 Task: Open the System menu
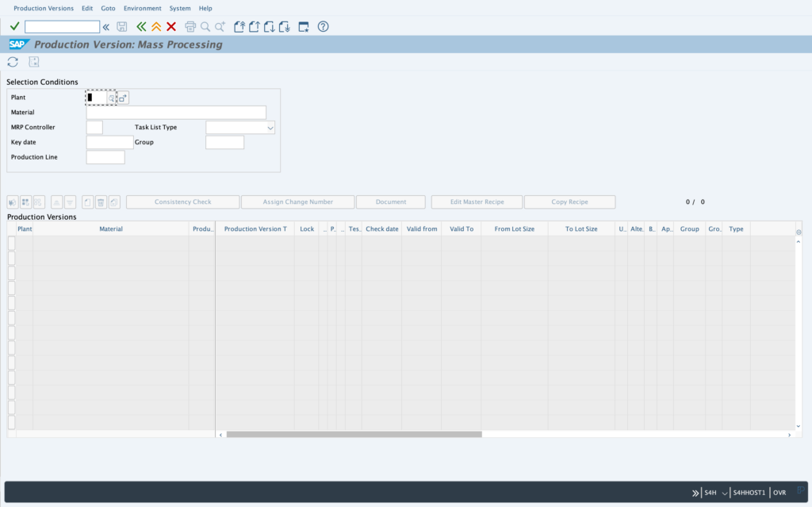(x=180, y=8)
